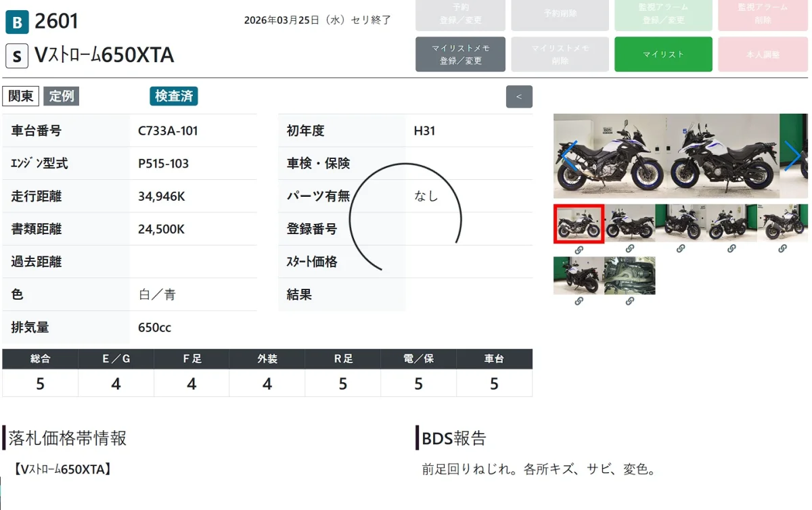Go to previous photo with left arrow
This screenshot has width=812, height=510.
pos(570,156)
